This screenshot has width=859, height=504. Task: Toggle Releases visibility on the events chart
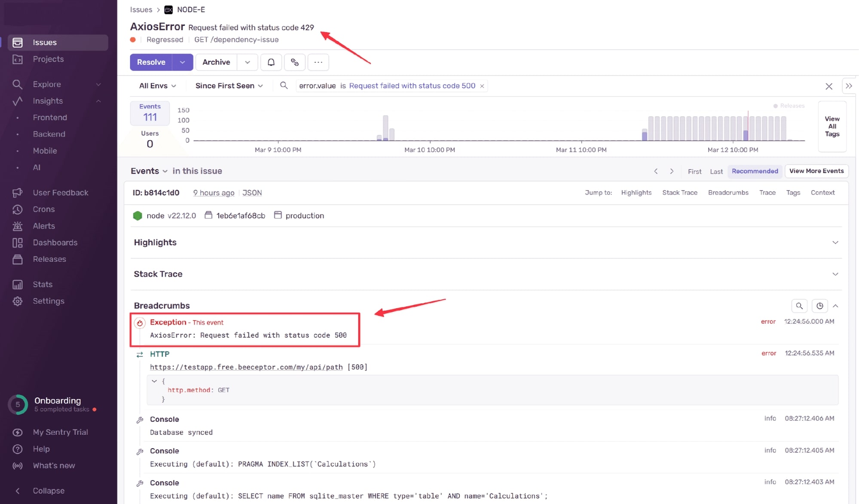(x=789, y=106)
